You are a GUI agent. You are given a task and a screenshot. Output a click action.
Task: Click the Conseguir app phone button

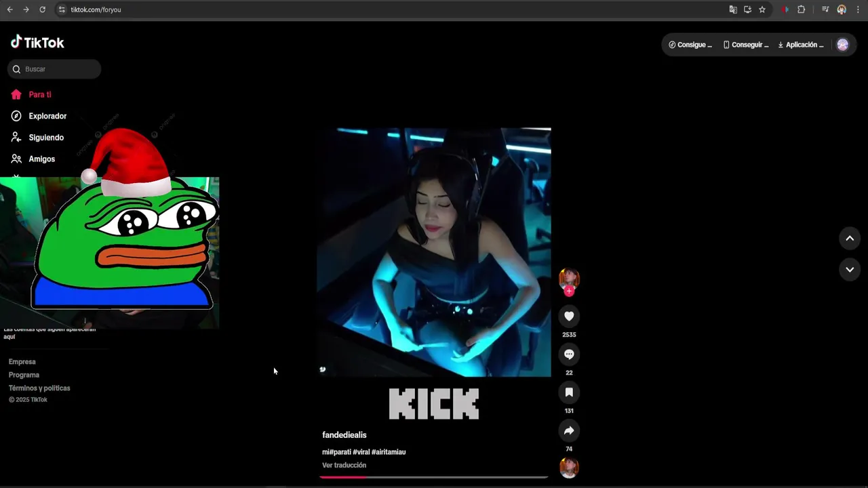[746, 45]
